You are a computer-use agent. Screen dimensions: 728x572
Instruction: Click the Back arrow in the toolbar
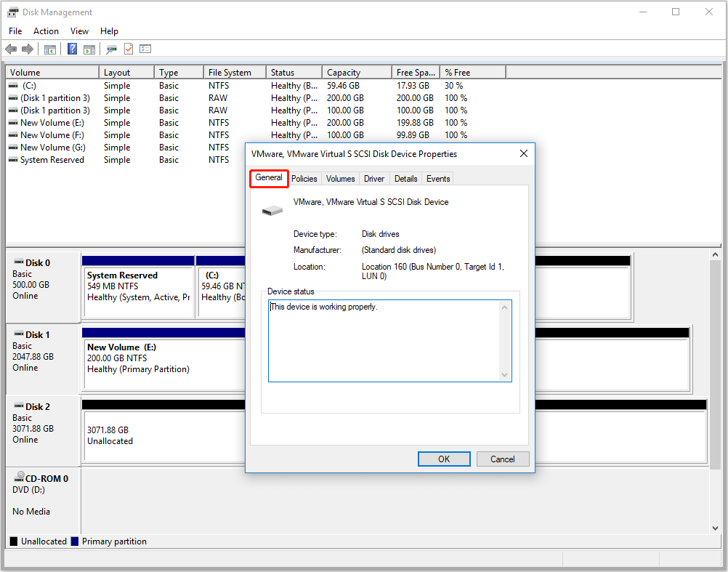tap(11, 49)
